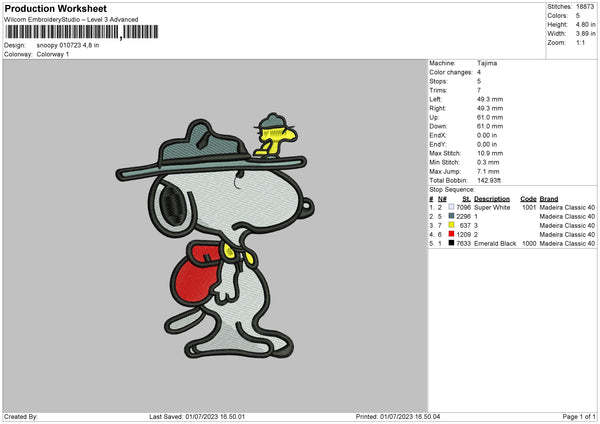Click the red swatch in row 4
This screenshot has width=600, height=424.
coord(451,234)
